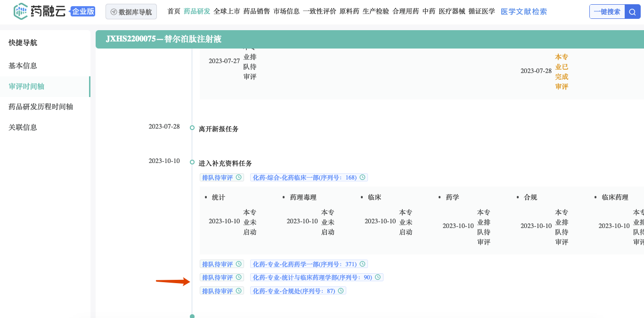Click the 一键搜索 button

pos(607,12)
